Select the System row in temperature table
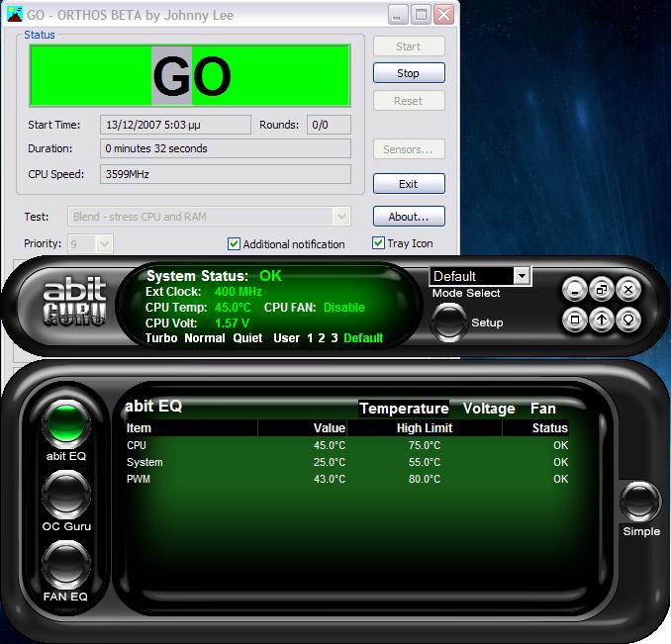Screen dimensions: 671x644 347,462
